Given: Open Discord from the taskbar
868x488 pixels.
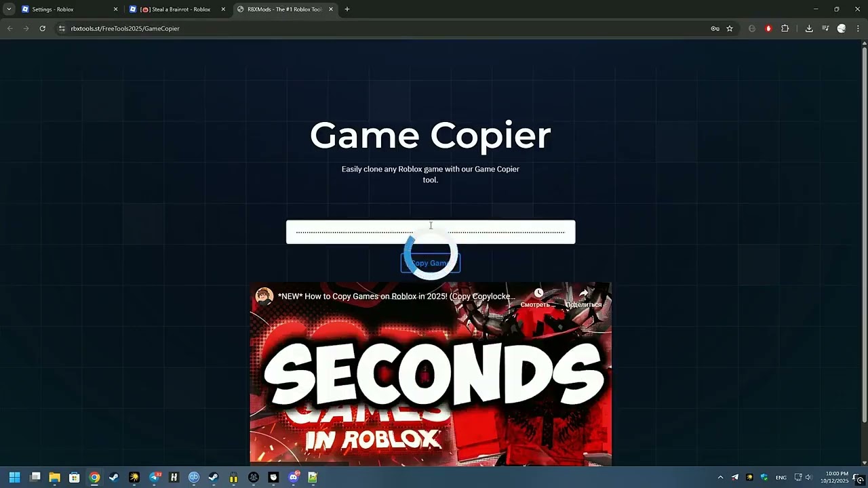Looking at the screenshot, I should (x=293, y=477).
